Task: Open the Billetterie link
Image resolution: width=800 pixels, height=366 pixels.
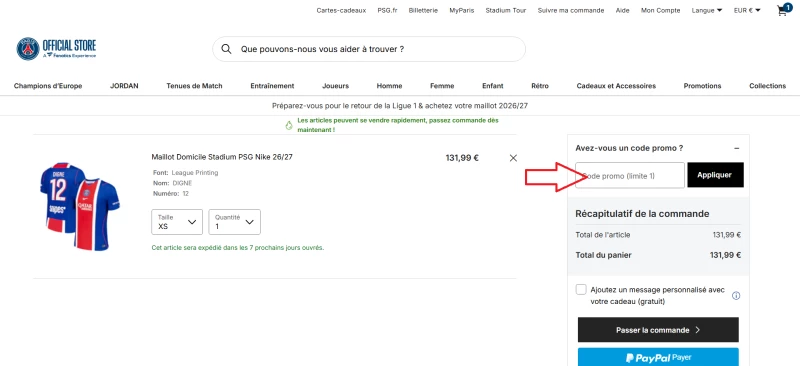Action: click(x=423, y=10)
